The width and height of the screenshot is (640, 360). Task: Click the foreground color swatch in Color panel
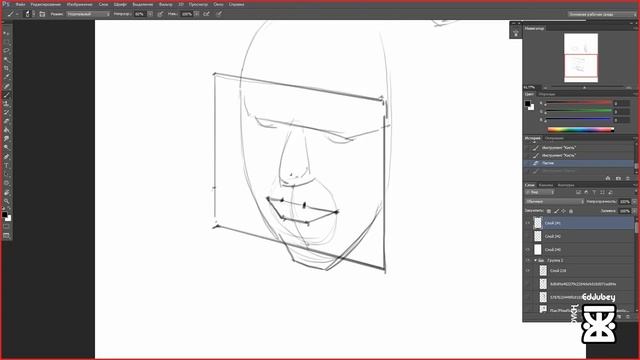(x=528, y=104)
